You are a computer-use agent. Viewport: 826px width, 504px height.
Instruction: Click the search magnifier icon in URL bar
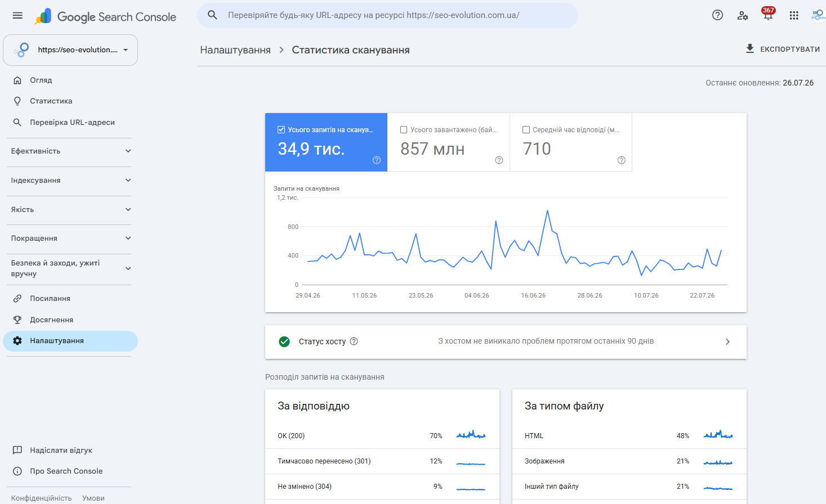[x=212, y=15]
